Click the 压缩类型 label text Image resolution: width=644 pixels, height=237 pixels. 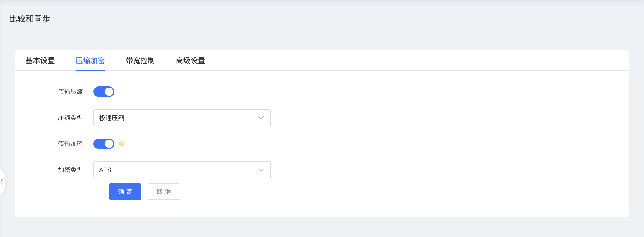[70, 118]
